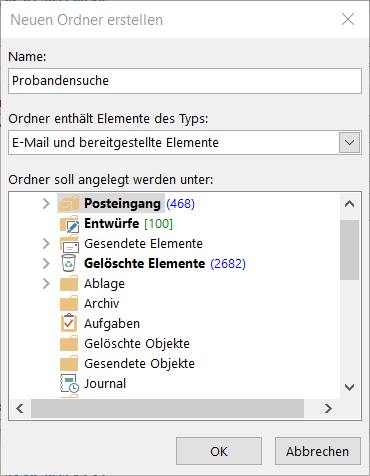Expand the Posteingang folder tree

46,204
